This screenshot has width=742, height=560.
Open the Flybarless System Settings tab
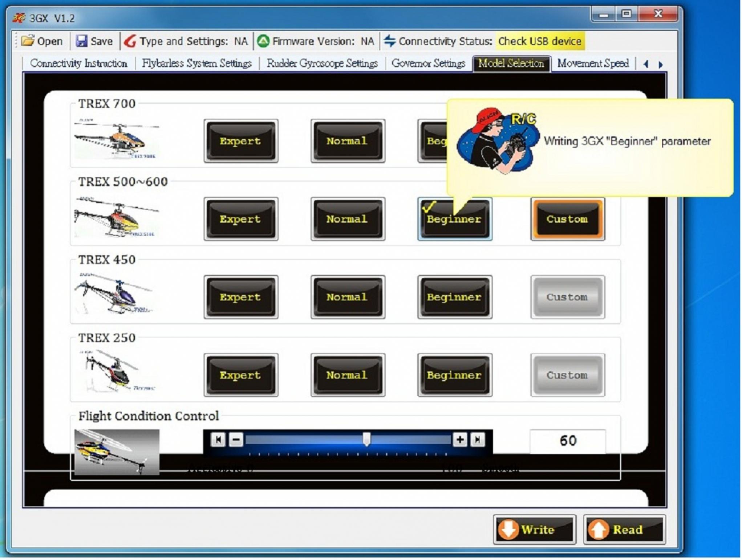[196, 64]
